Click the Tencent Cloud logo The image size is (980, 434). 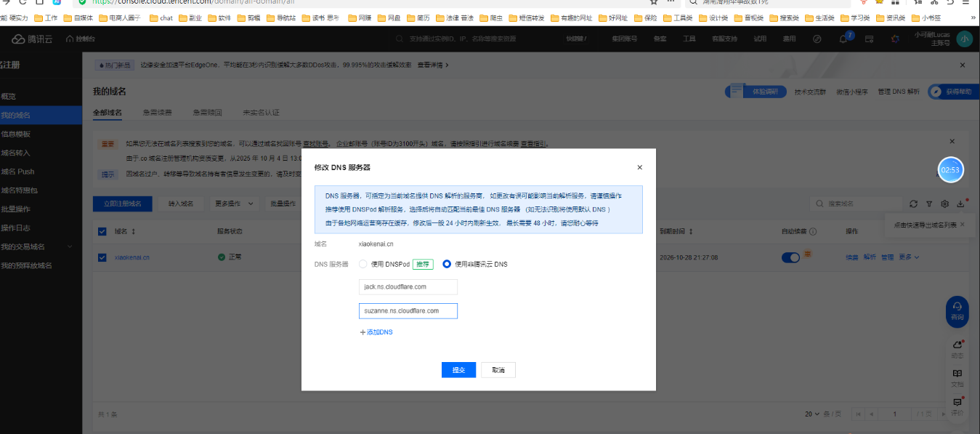(x=32, y=39)
